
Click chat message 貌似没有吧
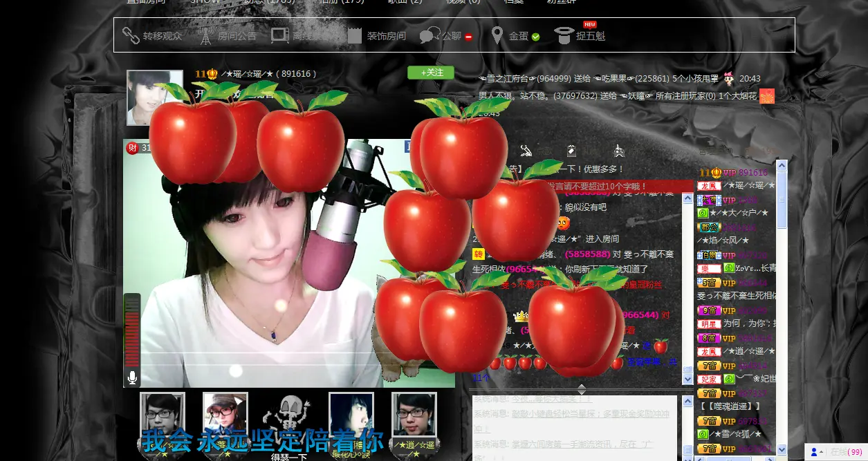pos(585,207)
